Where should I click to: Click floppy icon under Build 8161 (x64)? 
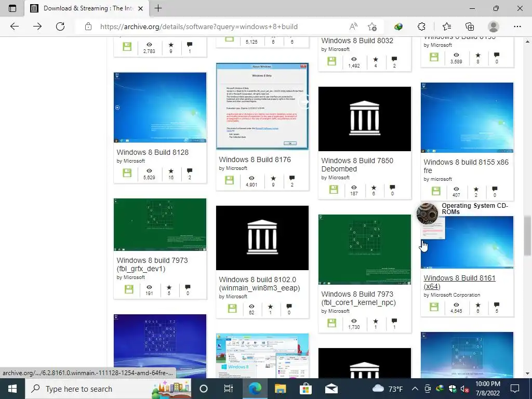(x=434, y=307)
